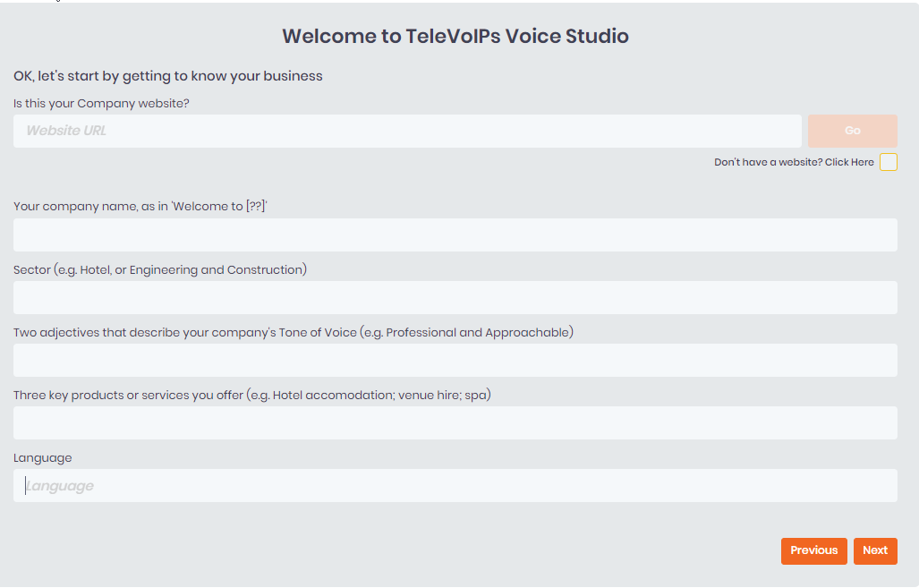This screenshot has width=919, height=588.
Task: Click the Website URL input field
Action: coord(407,131)
